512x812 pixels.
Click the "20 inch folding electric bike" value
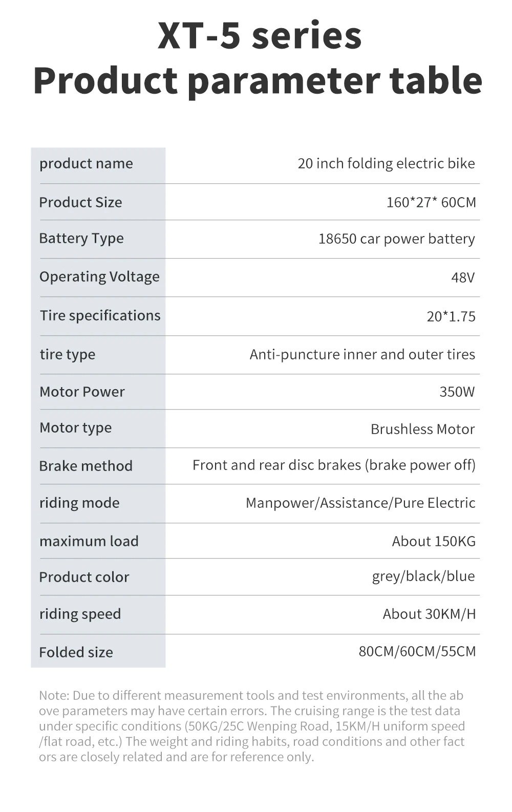pyautogui.click(x=386, y=163)
